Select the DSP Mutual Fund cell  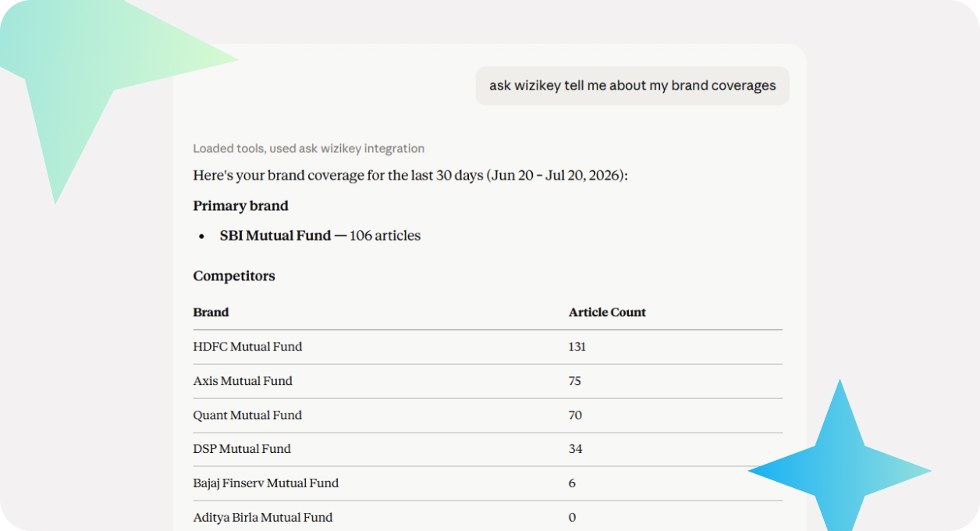(242, 449)
